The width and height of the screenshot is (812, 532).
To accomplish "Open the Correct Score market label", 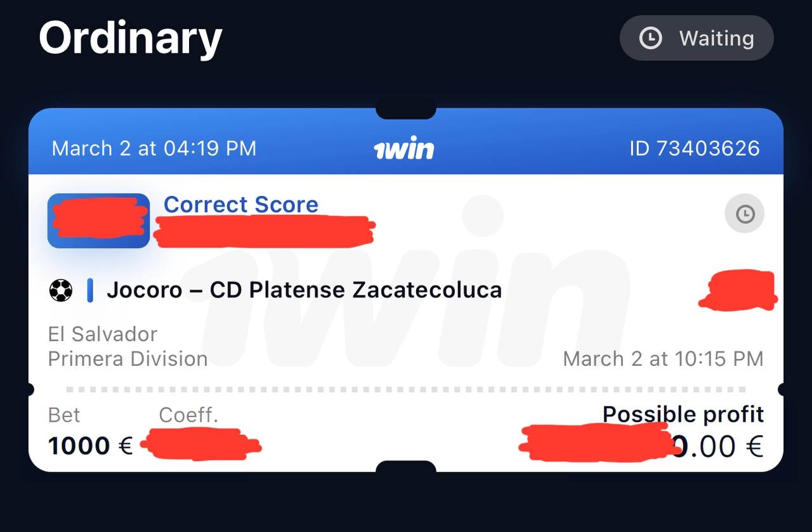I will tap(241, 204).
